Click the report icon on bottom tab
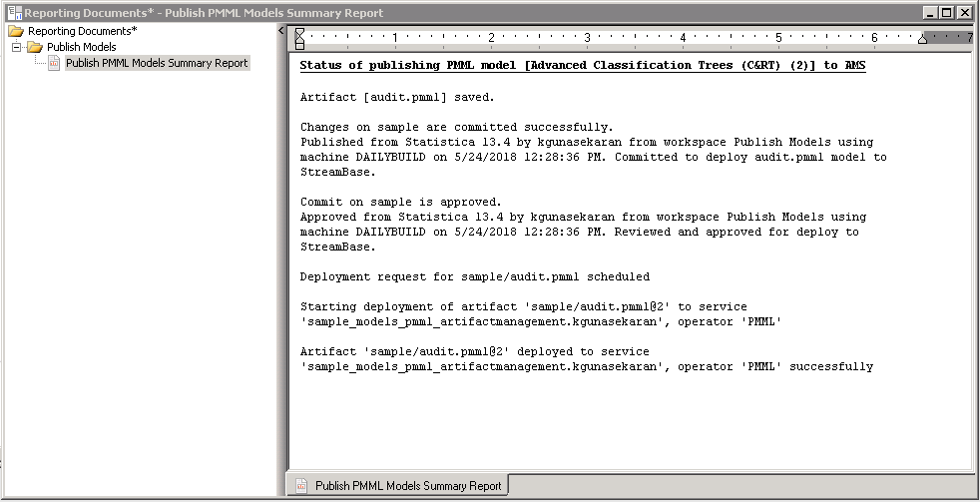 (x=301, y=486)
